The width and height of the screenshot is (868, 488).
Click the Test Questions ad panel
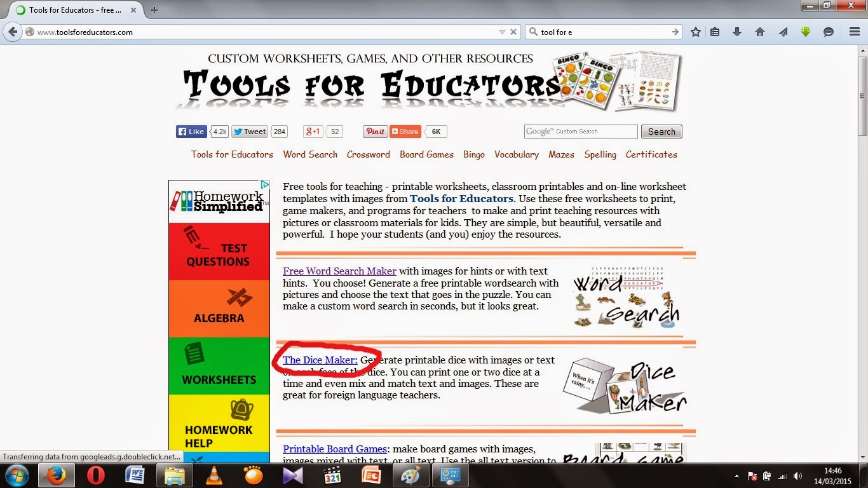tap(219, 252)
